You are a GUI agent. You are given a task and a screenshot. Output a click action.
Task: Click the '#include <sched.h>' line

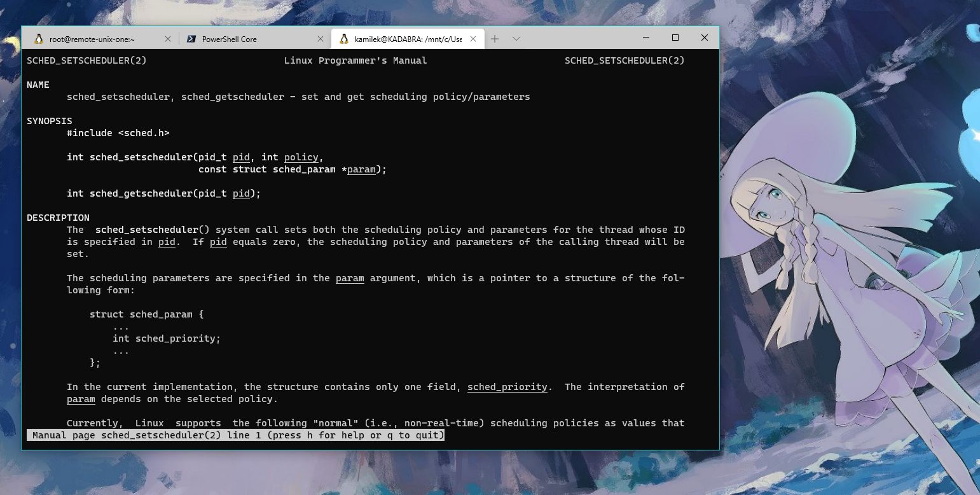click(118, 133)
